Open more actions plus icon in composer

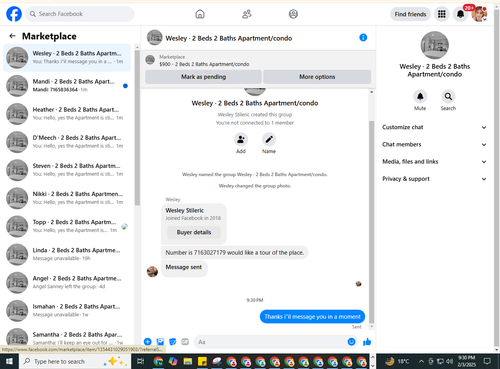148,342
